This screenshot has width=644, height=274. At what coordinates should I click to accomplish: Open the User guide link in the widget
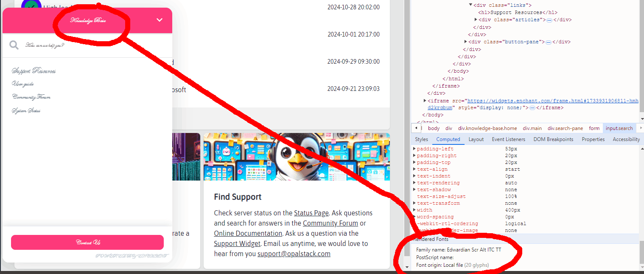point(23,84)
